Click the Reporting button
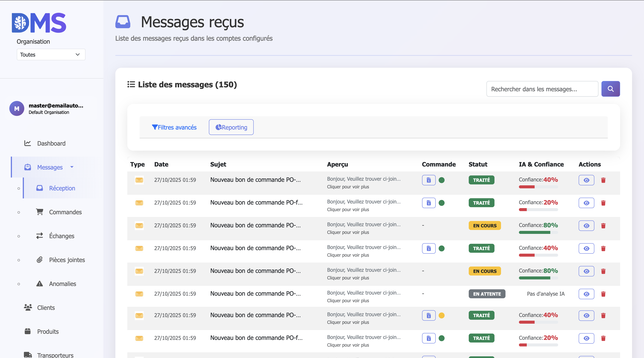This screenshot has width=644, height=358. (x=231, y=127)
